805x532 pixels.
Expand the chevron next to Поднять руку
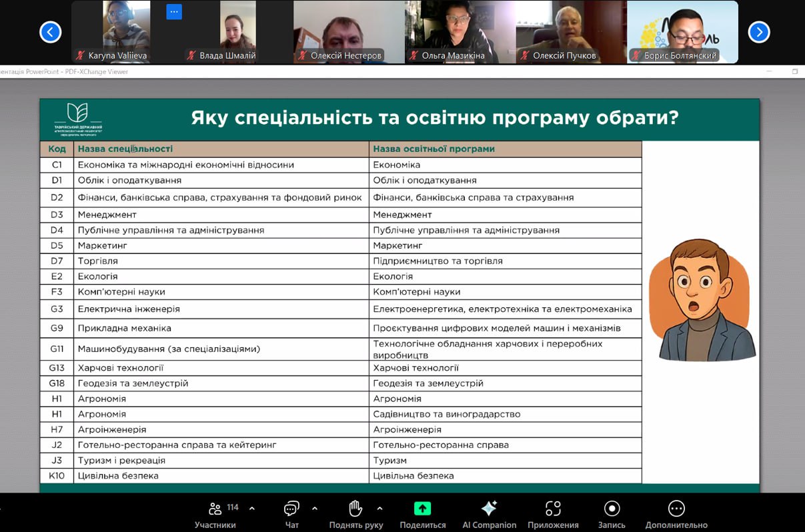point(379,508)
